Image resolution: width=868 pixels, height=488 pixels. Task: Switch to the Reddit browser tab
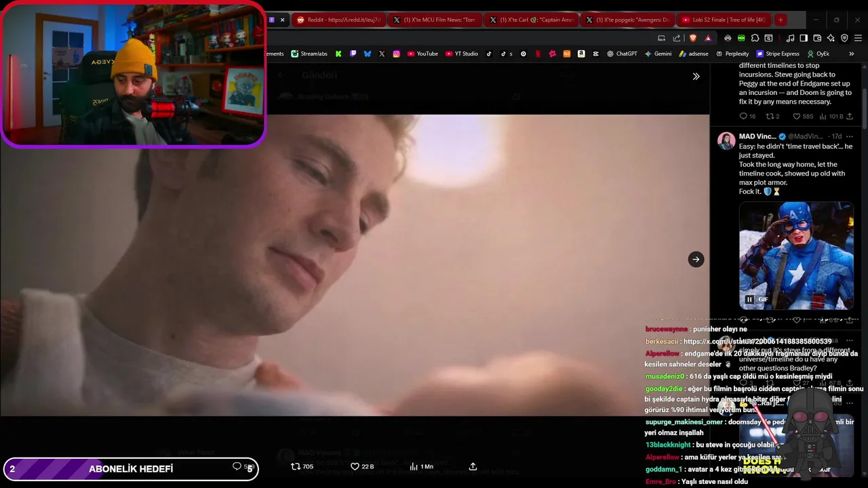[x=338, y=20]
